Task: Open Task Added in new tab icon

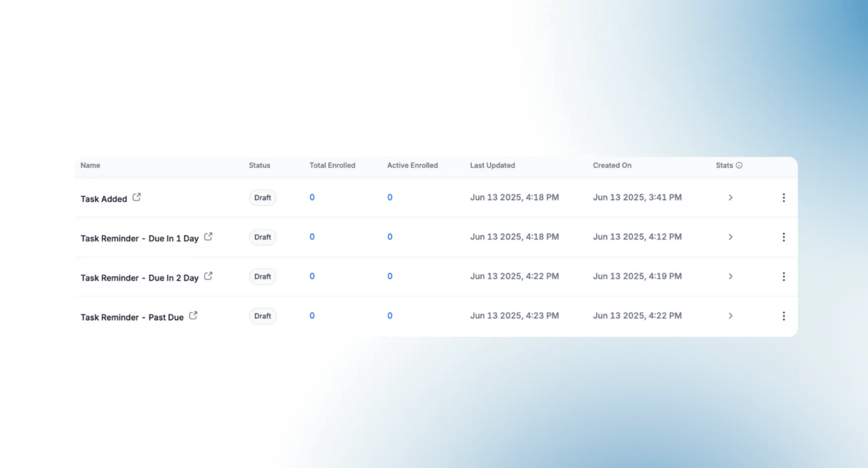Action: (x=137, y=197)
